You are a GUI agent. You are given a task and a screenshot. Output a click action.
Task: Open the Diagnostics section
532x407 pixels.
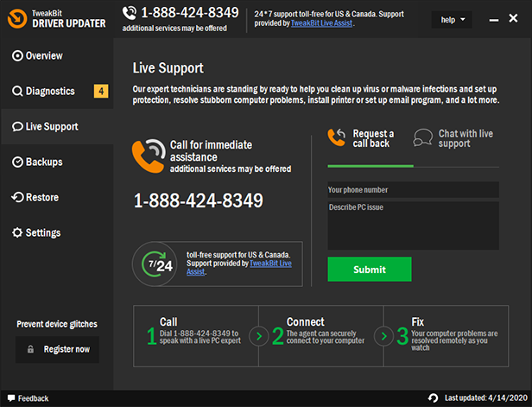tap(57, 91)
